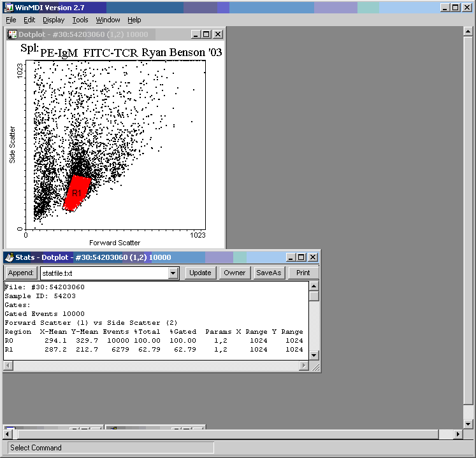
Task: Click the statfile.txt filename field
Action: point(103,273)
